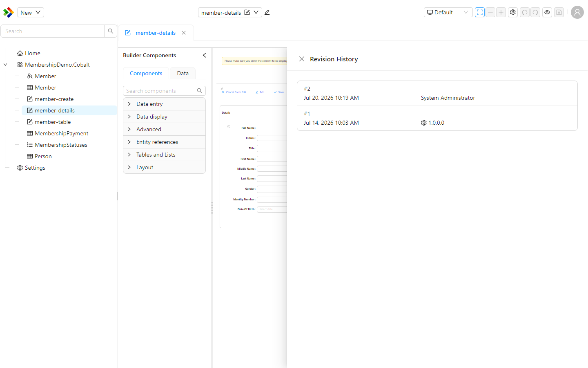This screenshot has width=588, height=368.
Task: Open MembershipPayment in the tree
Action: tap(61, 133)
